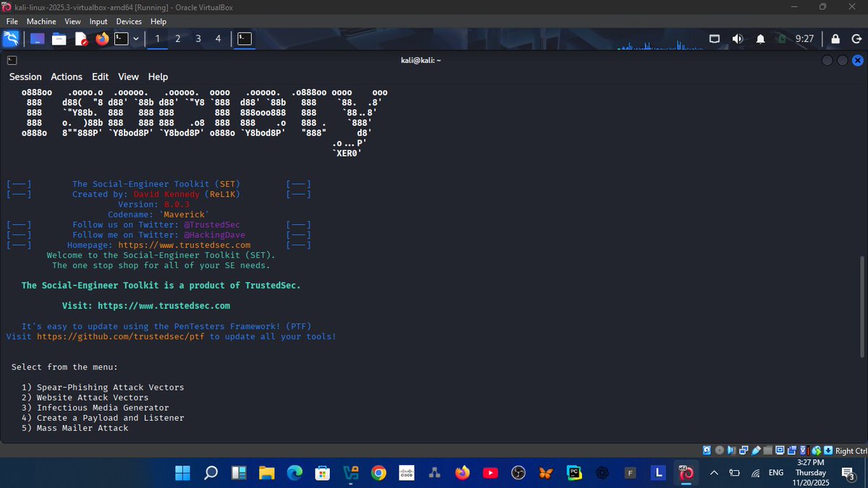This screenshot has height=488, width=868.
Task: Click the Kali log out icon
Action: click(855, 39)
